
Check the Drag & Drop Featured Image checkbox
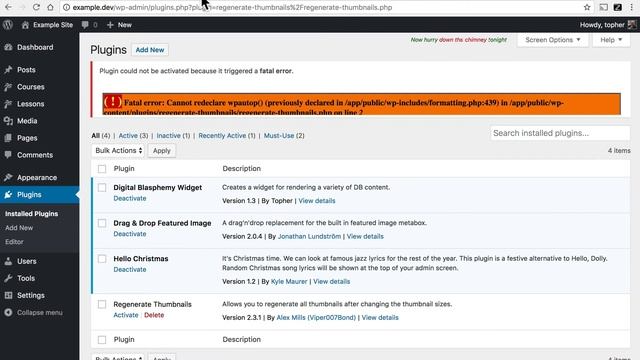pyautogui.click(x=102, y=223)
